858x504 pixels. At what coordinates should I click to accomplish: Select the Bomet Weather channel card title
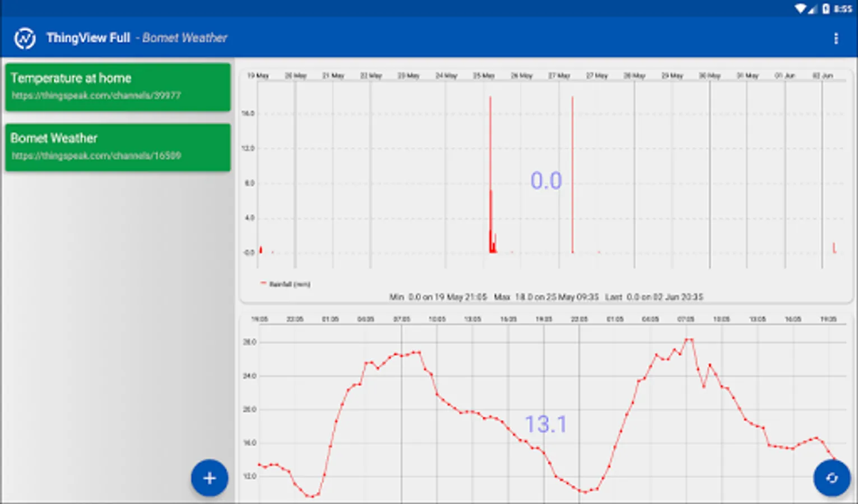tap(54, 138)
